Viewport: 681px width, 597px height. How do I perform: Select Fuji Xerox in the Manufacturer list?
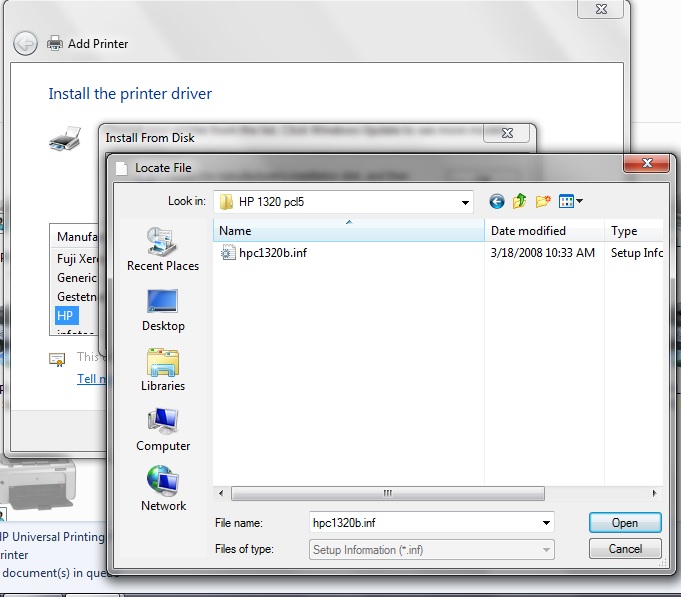77,259
